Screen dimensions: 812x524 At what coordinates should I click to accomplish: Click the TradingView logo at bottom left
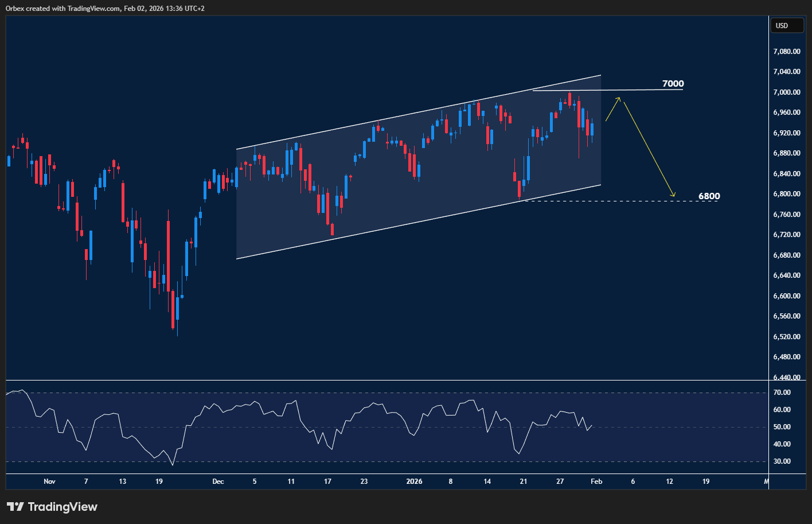(52, 507)
